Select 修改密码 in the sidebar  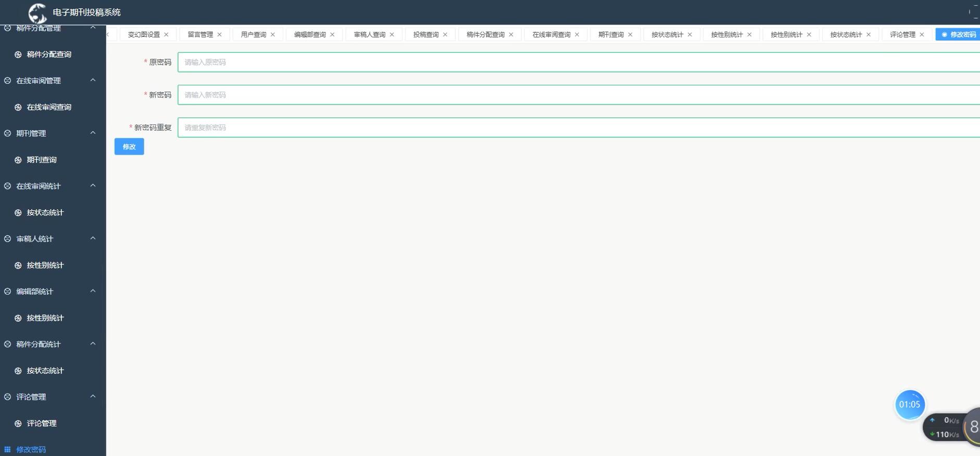click(31, 449)
